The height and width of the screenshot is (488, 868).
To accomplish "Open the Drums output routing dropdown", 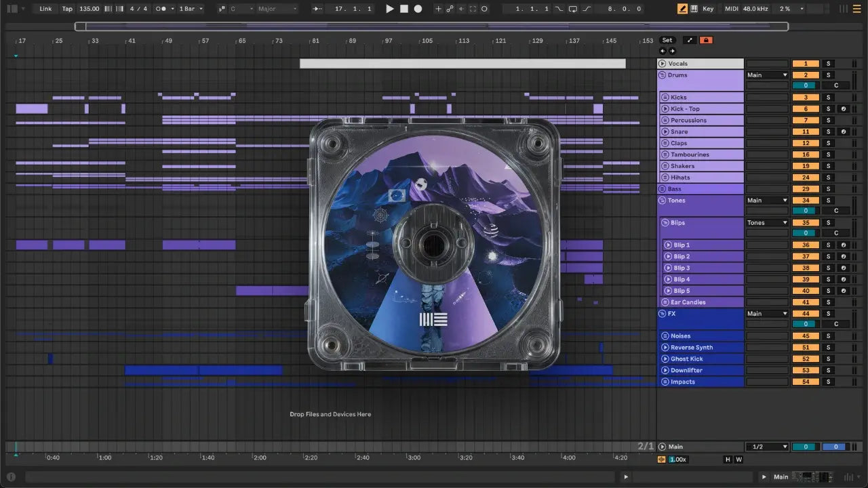I will click(x=767, y=75).
